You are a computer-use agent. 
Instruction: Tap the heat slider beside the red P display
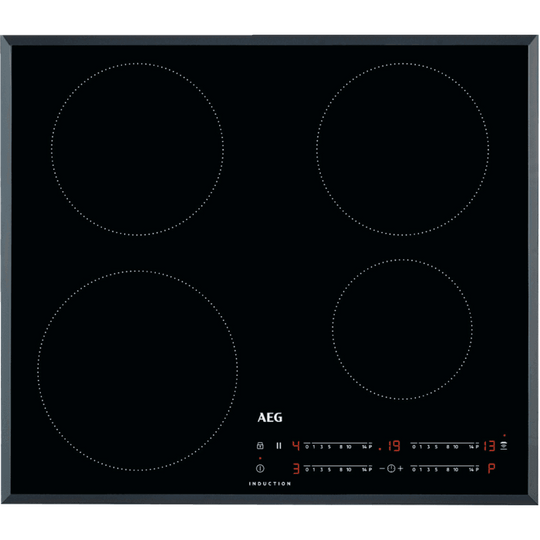(445, 468)
